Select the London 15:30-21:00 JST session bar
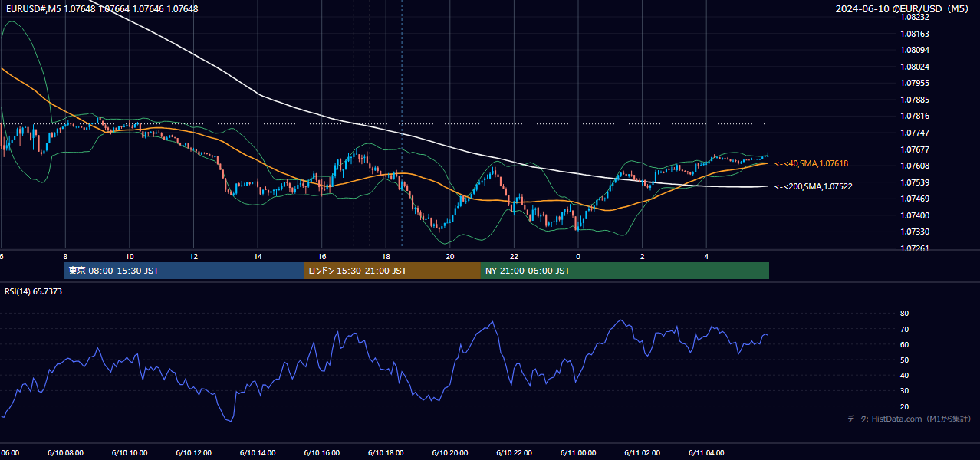This screenshot has height=460, width=980. click(x=393, y=271)
